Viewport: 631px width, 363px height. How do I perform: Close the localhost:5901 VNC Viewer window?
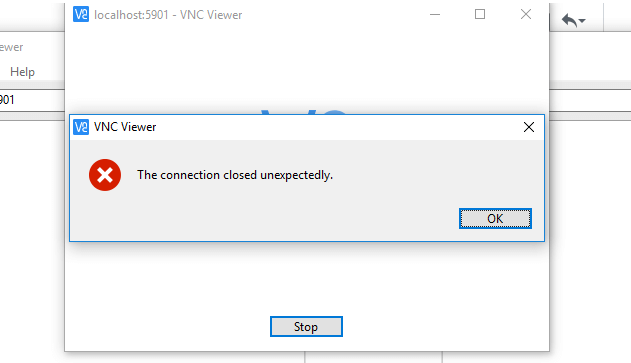click(x=526, y=14)
